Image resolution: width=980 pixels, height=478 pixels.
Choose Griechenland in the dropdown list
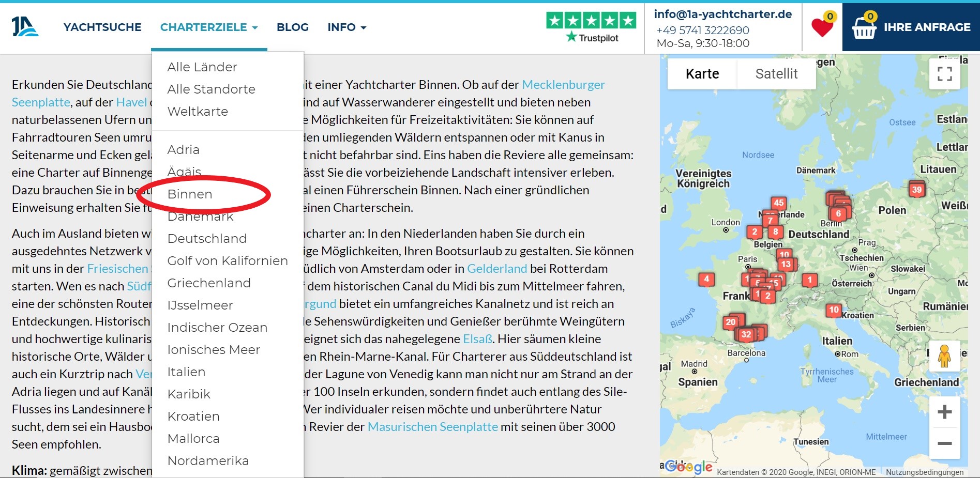click(x=209, y=283)
